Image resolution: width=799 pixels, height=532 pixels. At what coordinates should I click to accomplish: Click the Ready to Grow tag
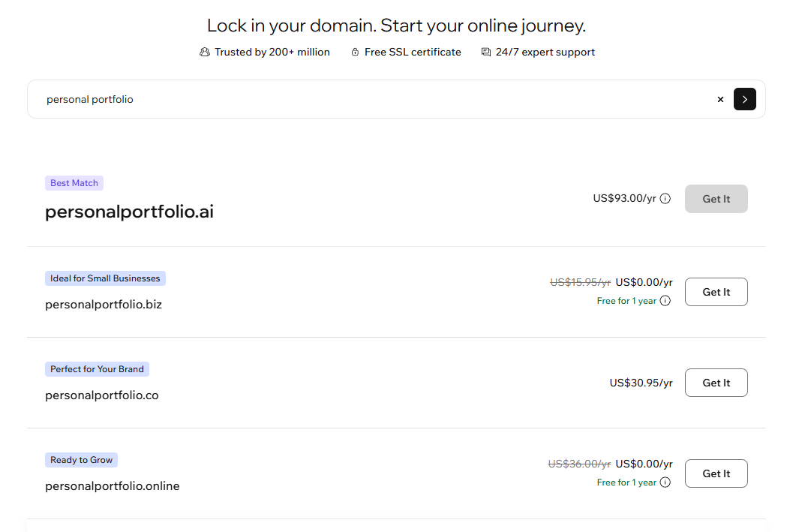[x=81, y=460]
